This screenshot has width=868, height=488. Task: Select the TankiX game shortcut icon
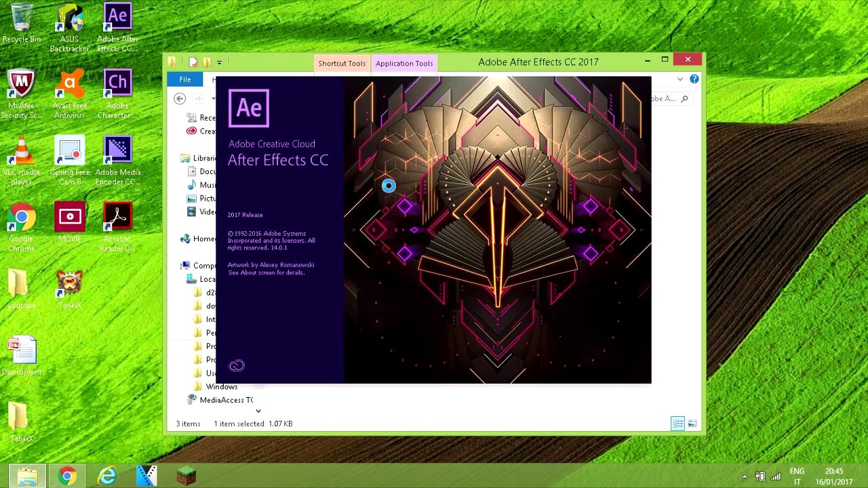[69, 289]
